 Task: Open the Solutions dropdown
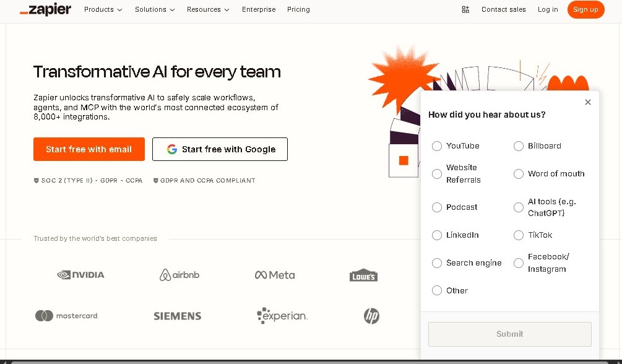[x=153, y=9]
